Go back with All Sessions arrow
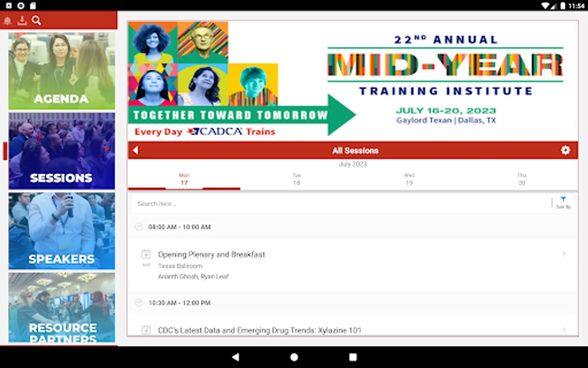The width and height of the screenshot is (588, 368). pyautogui.click(x=136, y=150)
